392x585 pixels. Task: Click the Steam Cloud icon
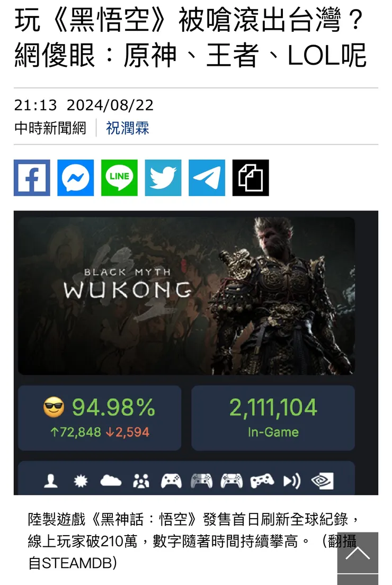111,481
